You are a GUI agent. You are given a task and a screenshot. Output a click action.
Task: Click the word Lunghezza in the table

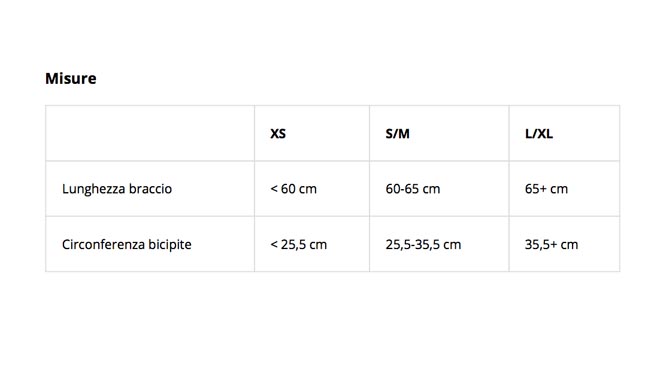[93, 189]
